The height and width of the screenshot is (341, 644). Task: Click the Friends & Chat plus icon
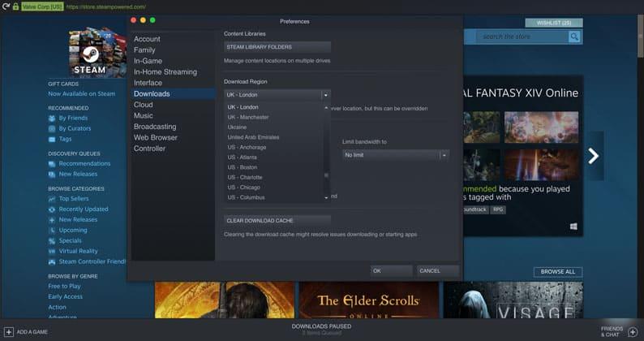click(633, 331)
